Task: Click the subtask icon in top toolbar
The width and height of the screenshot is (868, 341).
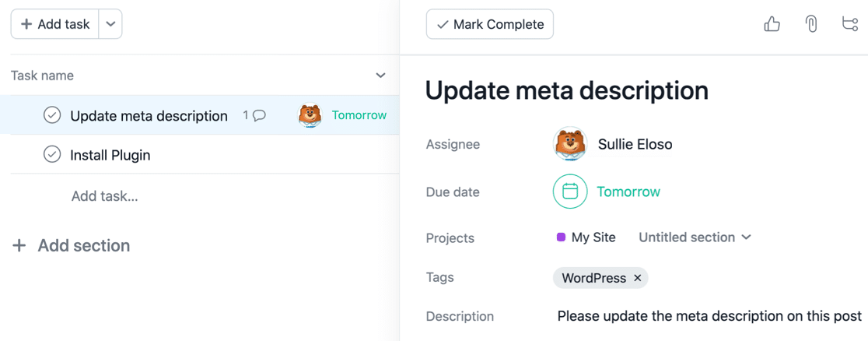Action: pyautogui.click(x=850, y=25)
